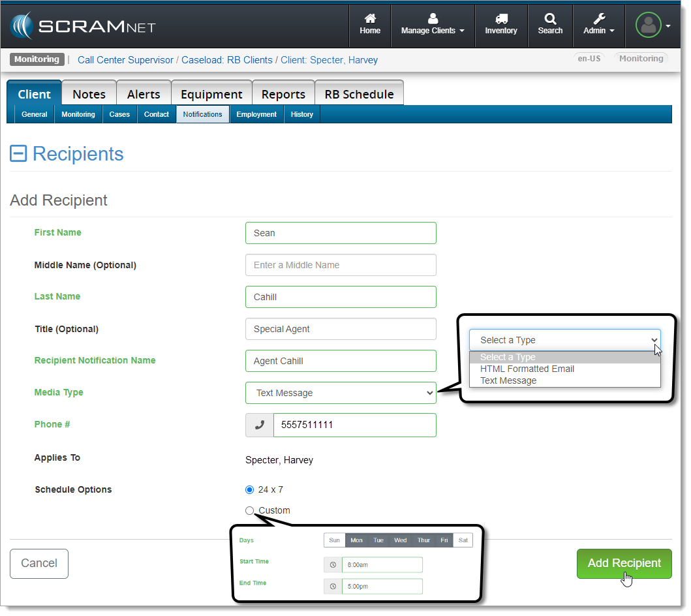Click the Add Recipient button
Image resolution: width=691 pixels, height=616 pixels.
tap(624, 563)
